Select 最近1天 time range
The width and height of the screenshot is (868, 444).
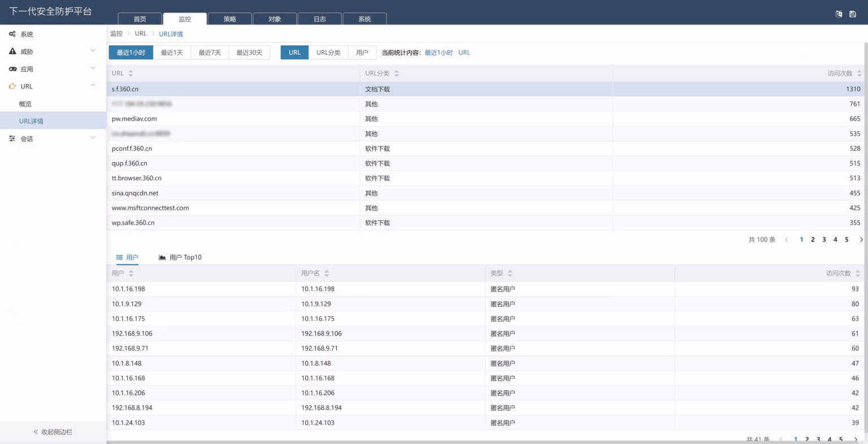172,53
